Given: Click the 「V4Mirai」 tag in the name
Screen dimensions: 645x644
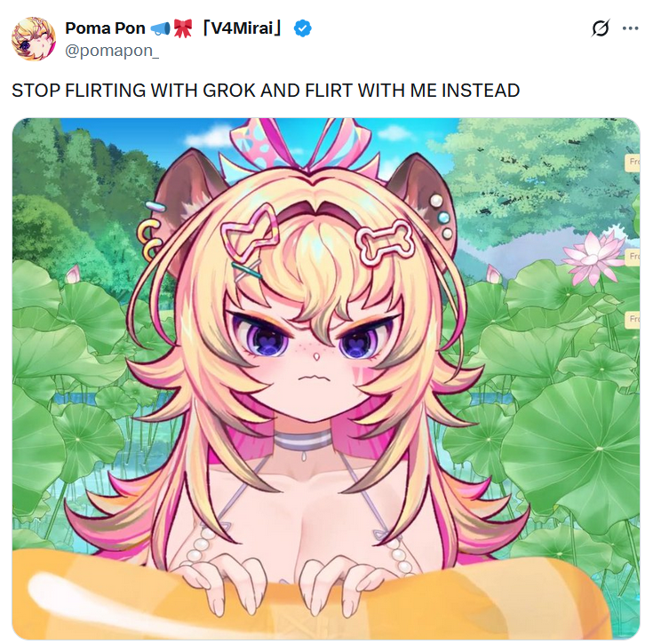Looking at the screenshot, I should coord(243,28).
